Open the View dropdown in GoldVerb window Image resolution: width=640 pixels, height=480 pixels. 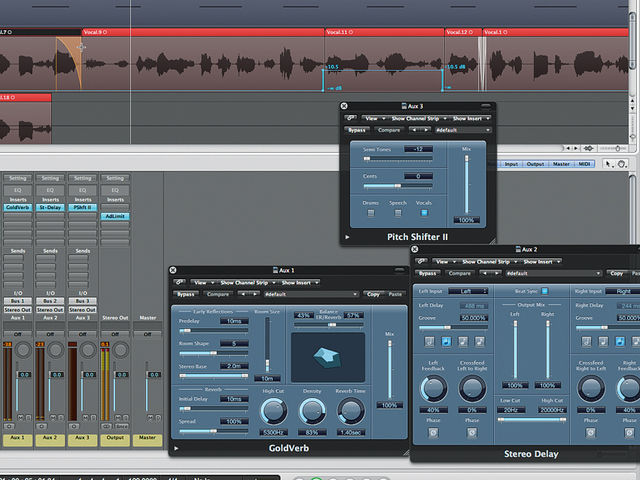point(203,282)
